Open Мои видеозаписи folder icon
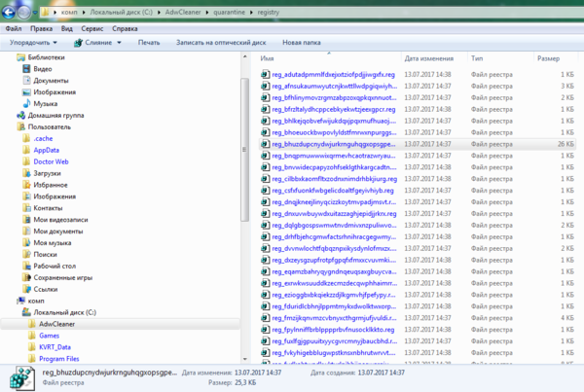584x392 pixels. 26,220
